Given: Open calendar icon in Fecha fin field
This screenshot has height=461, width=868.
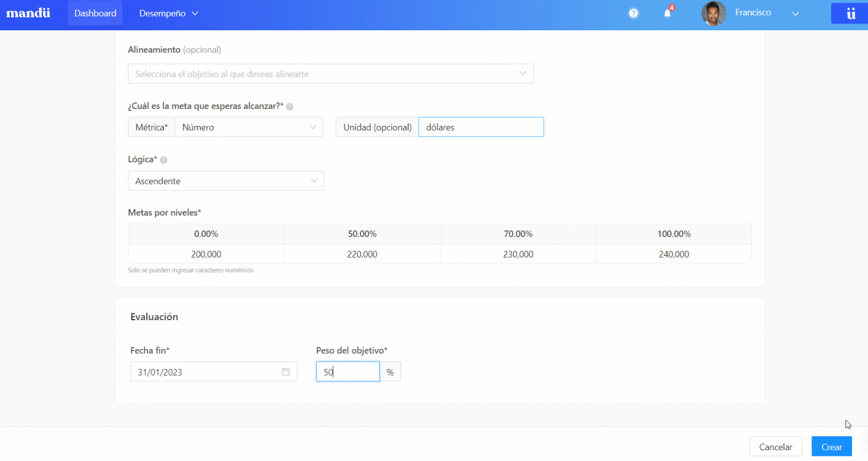Looking at the screenshot, I should [x=286, y=372].
